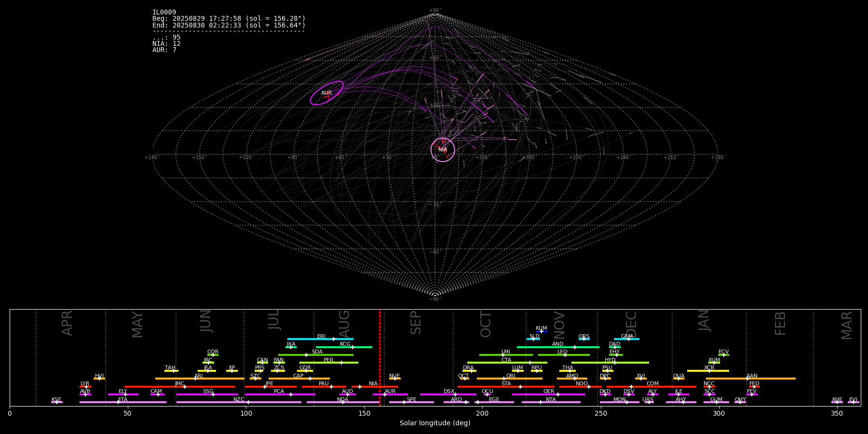This screenshot has height=434, width=868.
Task: Click the 150 tick on solar longitude axis
Action: point(364,413)
